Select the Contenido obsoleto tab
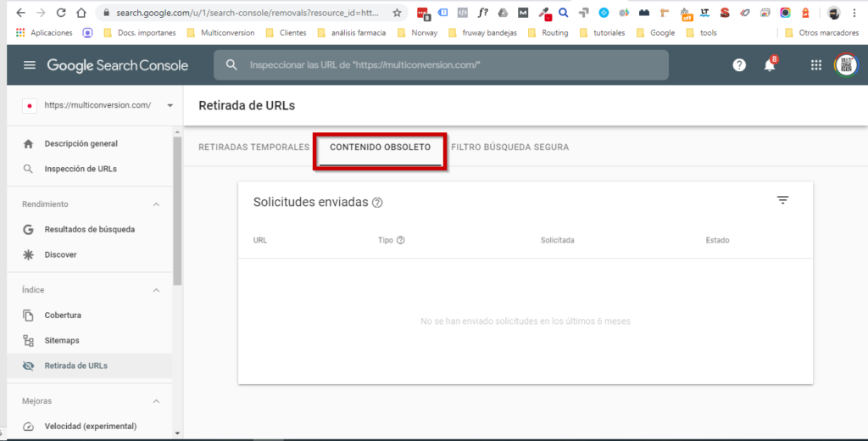This screenshot has height=441, width=868. tap(381, 148)
